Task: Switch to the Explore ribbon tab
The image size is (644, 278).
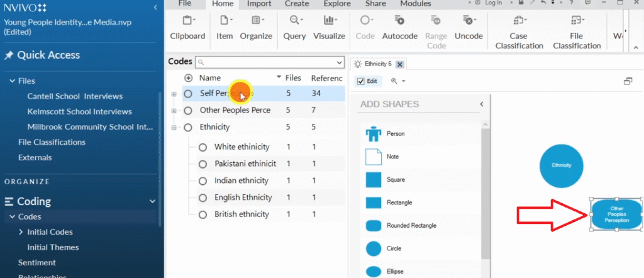Action: (x=337, y=3)
